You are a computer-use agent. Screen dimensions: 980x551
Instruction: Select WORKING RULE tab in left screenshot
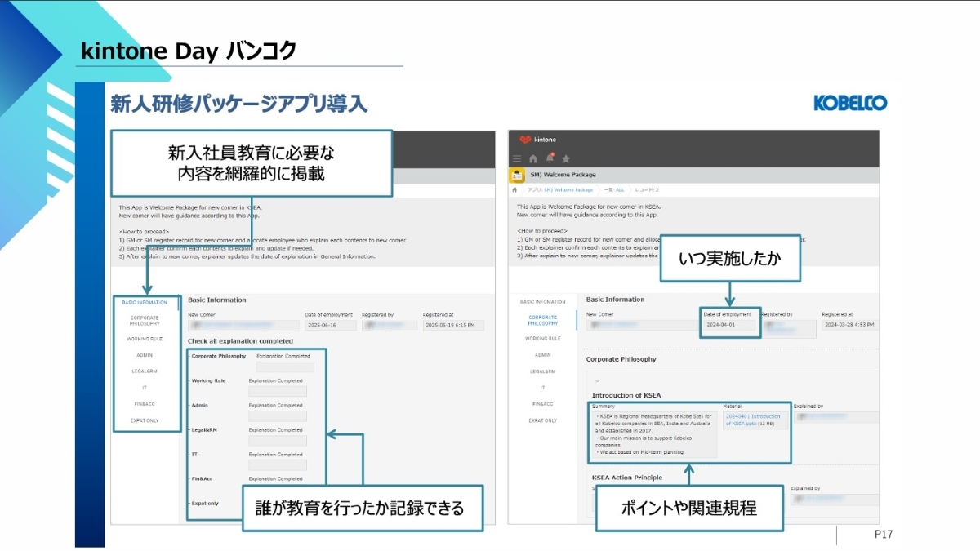click(145, 338)
